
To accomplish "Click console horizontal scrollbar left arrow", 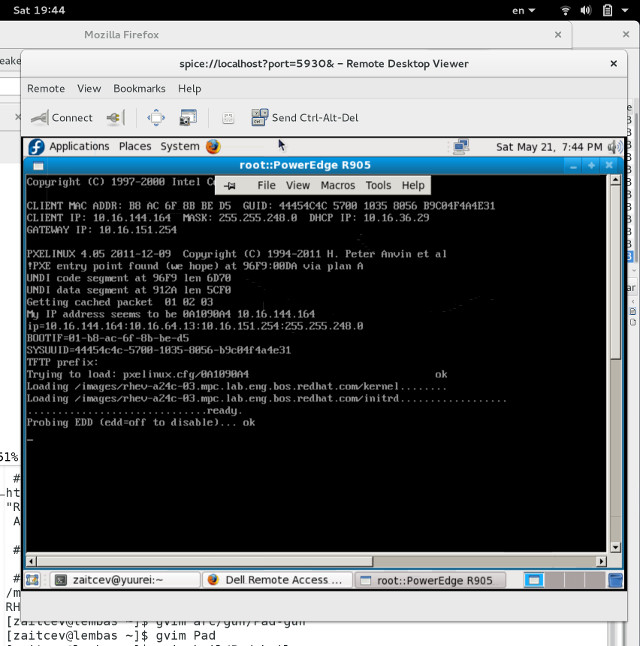I will pyautogui.click(x=31, y=561).
